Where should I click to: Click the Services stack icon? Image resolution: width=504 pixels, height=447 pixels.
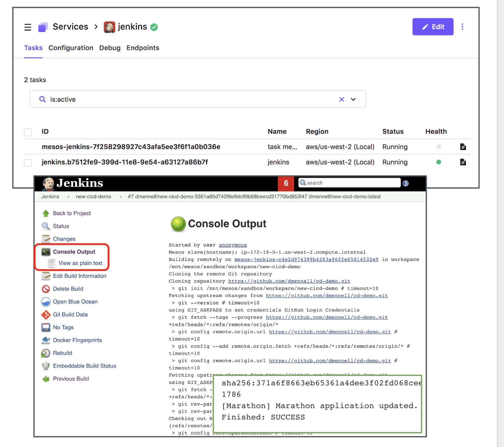pyautogui.click(x=43, y=27)
